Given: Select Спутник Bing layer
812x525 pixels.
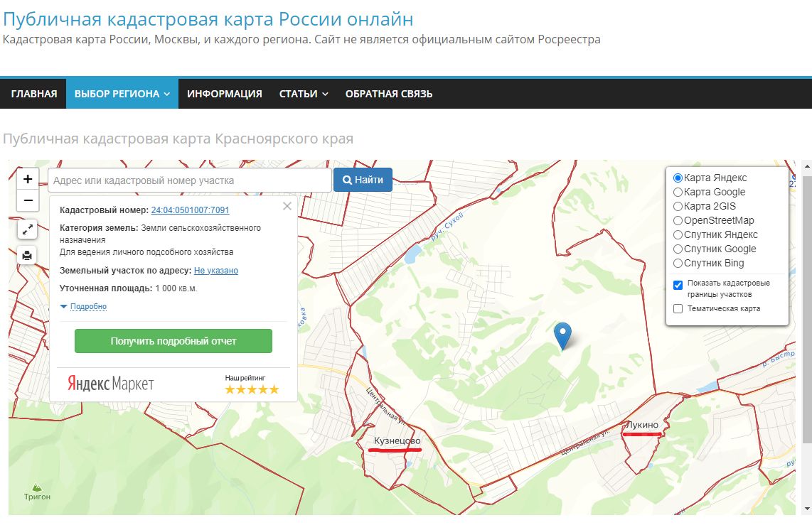Looking at the screenshot, I should coord(678,264).
